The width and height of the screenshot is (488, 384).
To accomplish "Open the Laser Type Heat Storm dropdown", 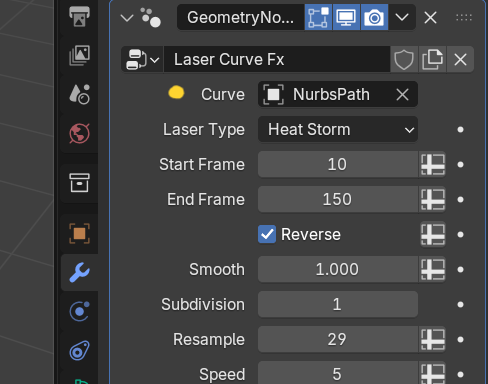I will tap(338, 129).
